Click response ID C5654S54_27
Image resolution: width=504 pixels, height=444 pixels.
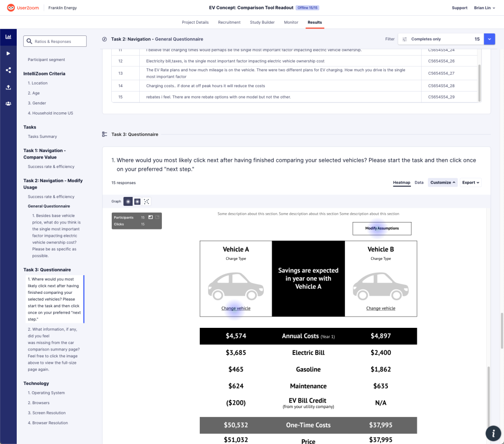(x=441, y=73)
